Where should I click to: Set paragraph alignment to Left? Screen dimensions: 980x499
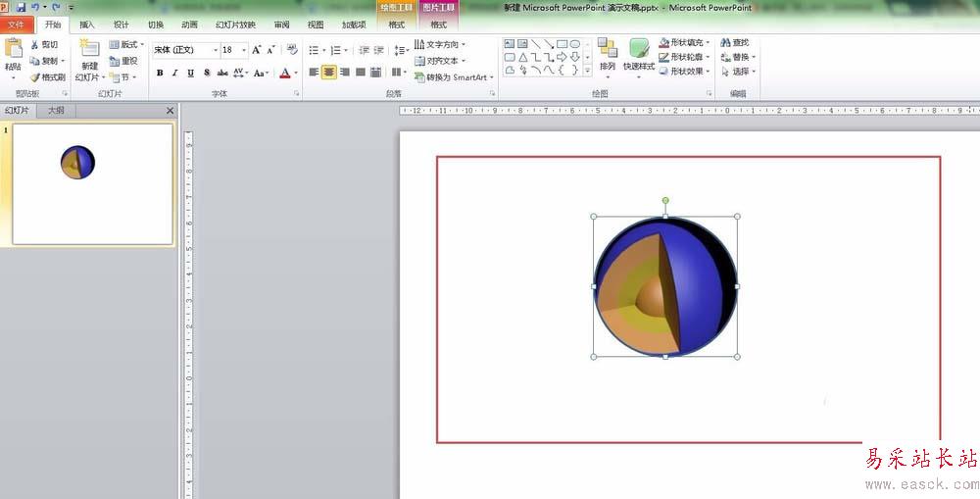[x=314, y=73]
